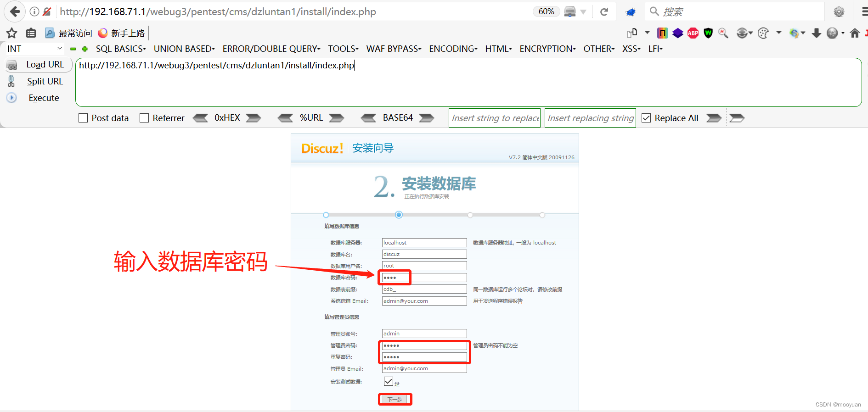Click the Insert replacing string field
This screenshot has width=868, height=412.
(590, 118)
